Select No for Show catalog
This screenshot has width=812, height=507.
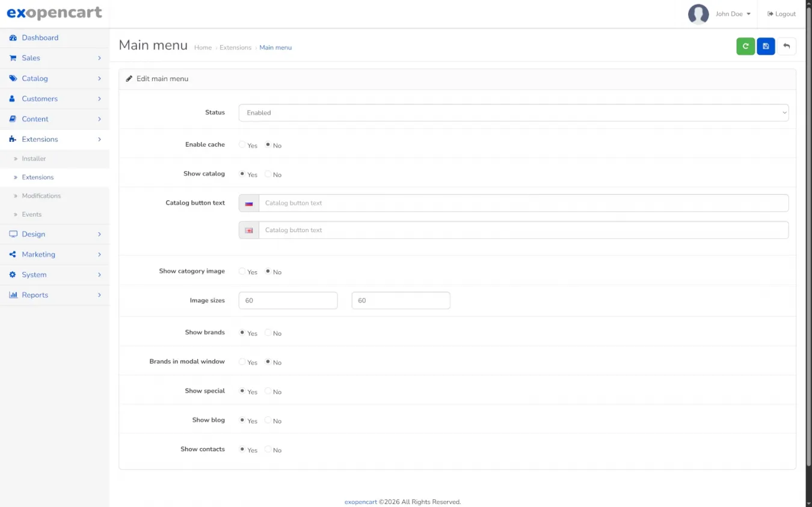pyautogui.click(x=268, y=174)
